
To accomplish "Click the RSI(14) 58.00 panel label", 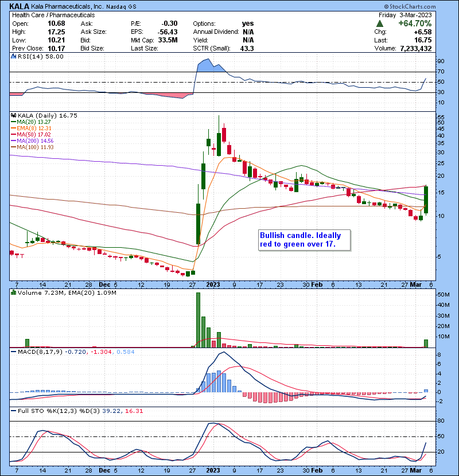I will coord(40,56).
